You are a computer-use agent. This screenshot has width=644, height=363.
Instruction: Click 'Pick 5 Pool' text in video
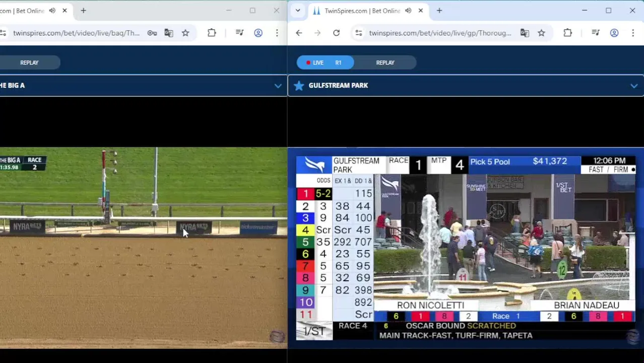click(490, 162)
